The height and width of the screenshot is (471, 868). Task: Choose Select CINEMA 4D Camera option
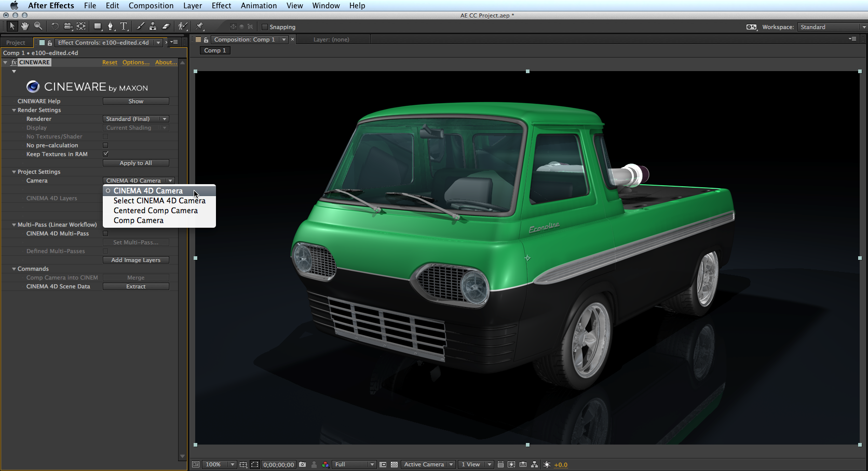[159, 201]
